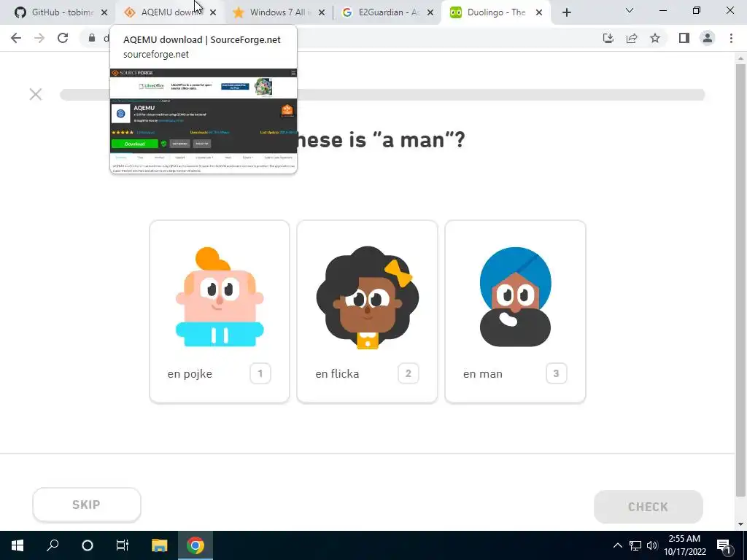
Task: Open Chrome's three-dot menu
Action: (731, 38)
